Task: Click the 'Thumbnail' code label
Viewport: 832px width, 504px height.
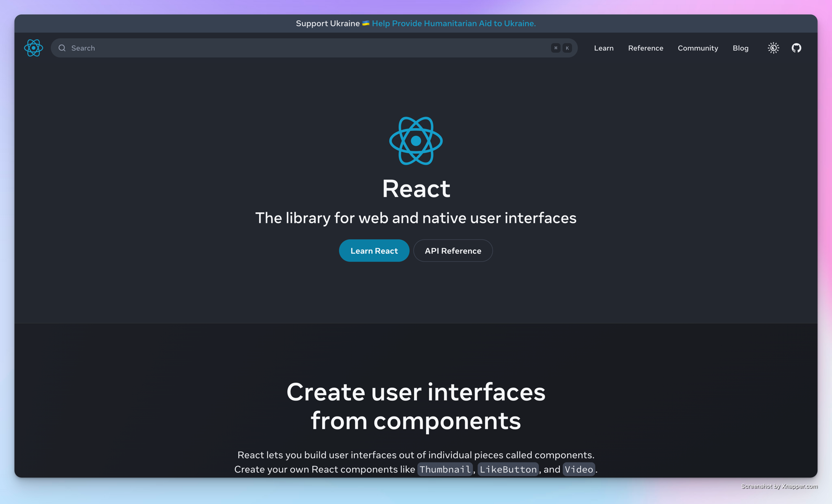Action: [445, 469]
